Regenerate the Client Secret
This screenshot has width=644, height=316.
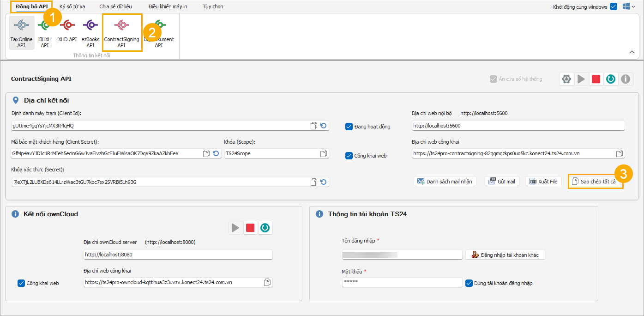(216, 153)
